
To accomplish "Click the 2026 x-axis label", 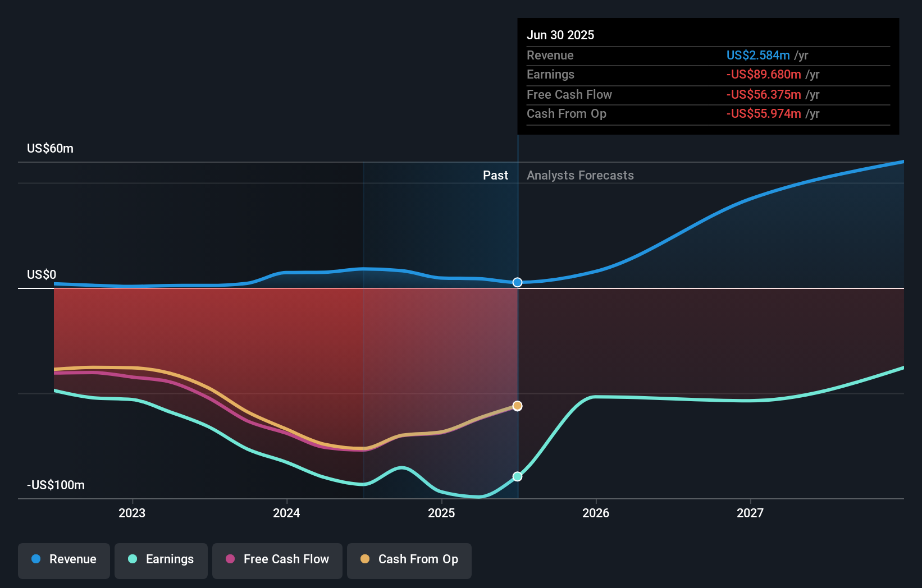I will pos(596,513).
